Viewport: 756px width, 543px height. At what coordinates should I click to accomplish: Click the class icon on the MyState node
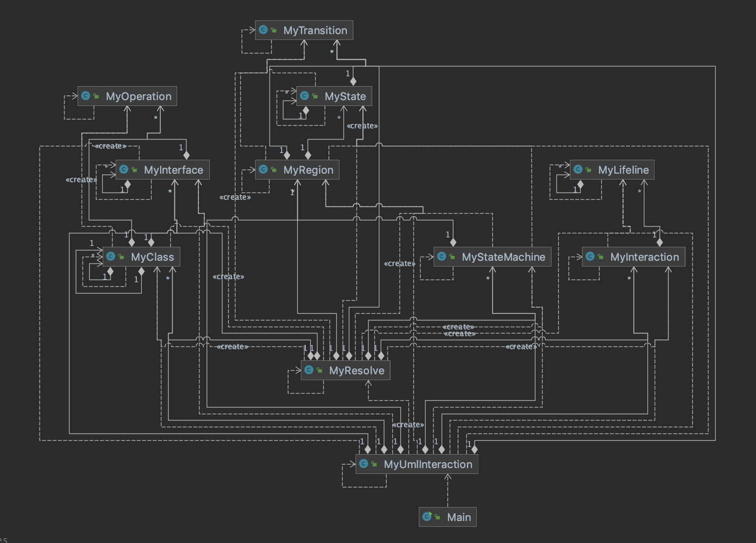[x=304, y=96]
